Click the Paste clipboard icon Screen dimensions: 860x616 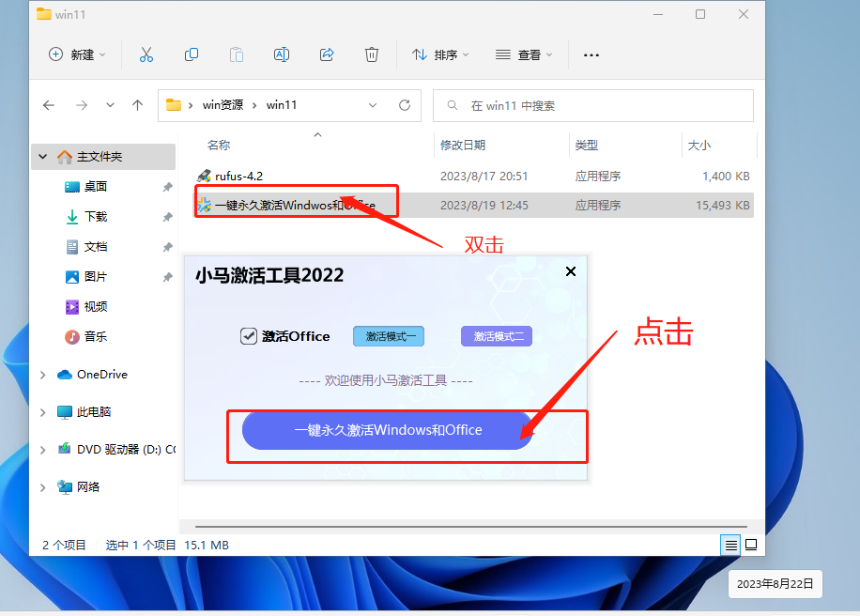tap(237, 54)
